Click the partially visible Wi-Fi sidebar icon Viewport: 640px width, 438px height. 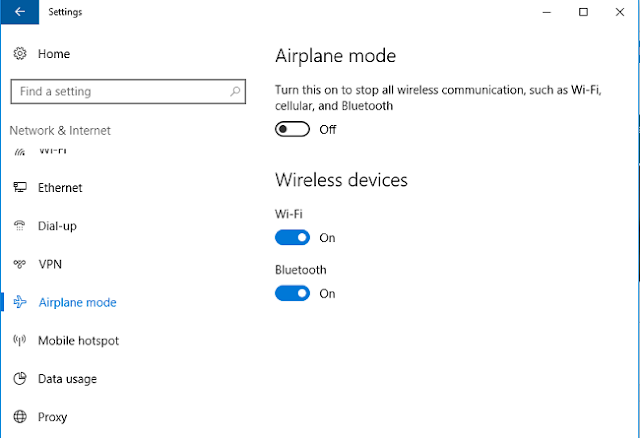[20, 152]
